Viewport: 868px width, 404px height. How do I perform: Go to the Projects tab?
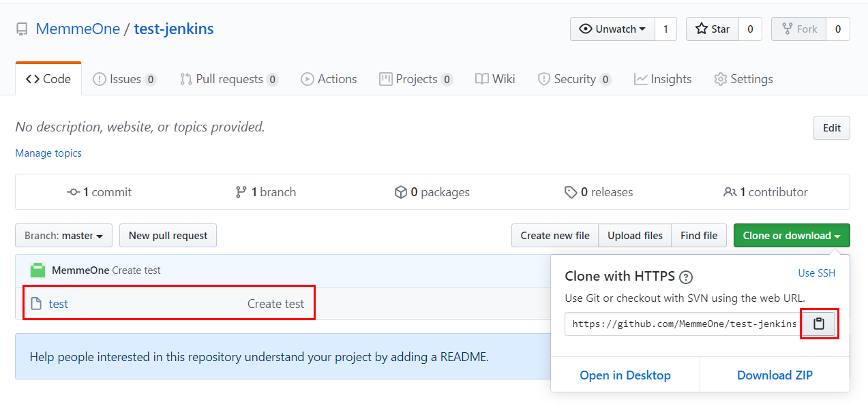[416, 79]
